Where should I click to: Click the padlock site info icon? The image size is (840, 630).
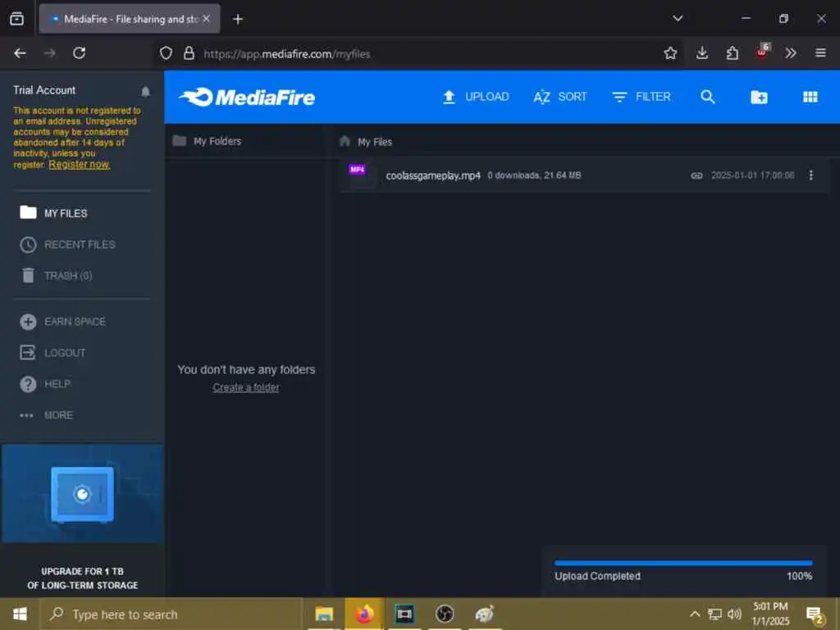(x=189, y=53)
